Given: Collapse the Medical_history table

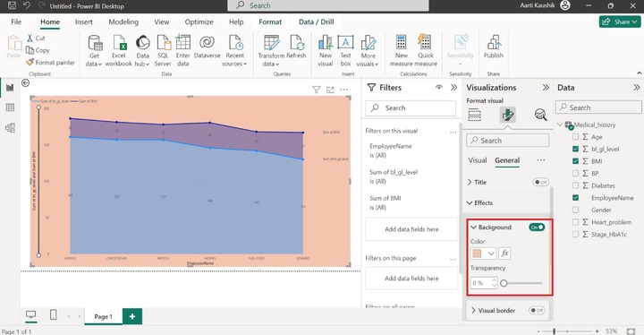Looking at the screenshot, I should (560, 125).
